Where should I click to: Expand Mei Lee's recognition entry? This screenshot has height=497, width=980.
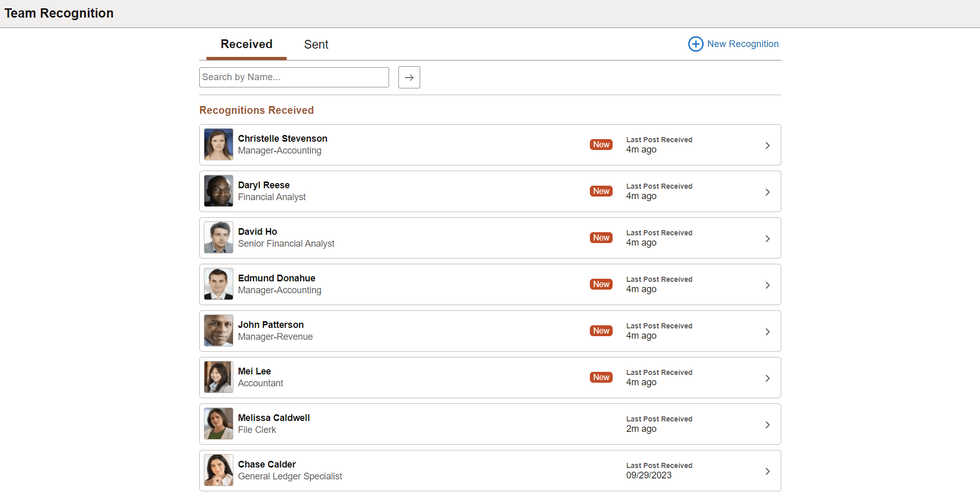click(767, 378)
